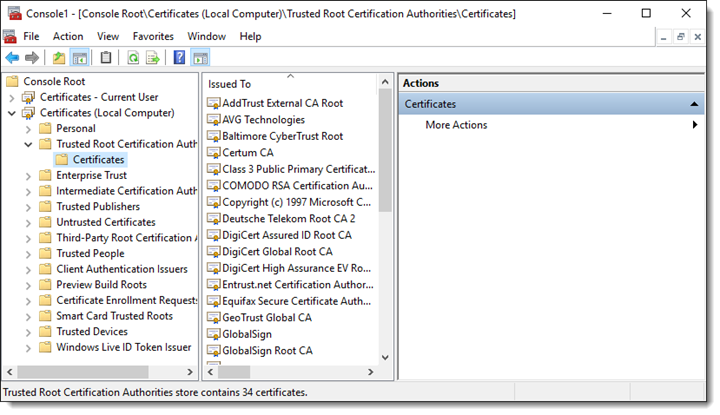Image resolution: width=720 pixels, height=415 pixels.
Task: Click the Windows Live ID Token Issuer folder icon
Action: [x=45, y=347]
